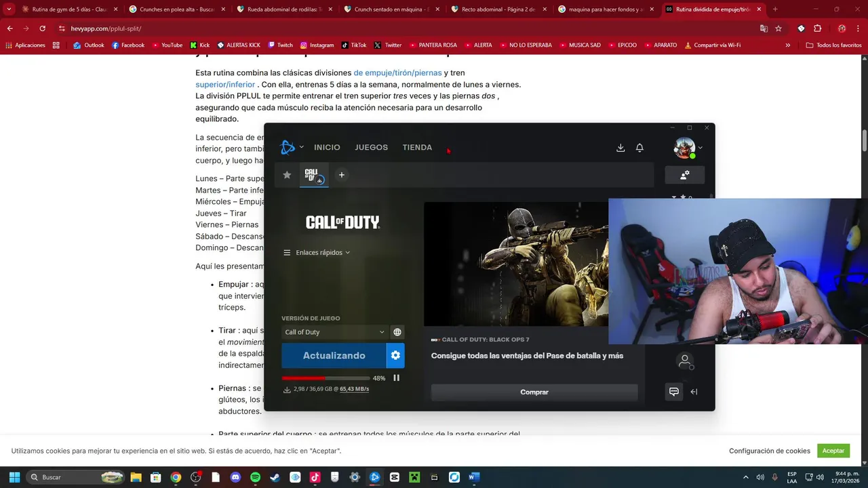Open the friend management settings button
This screenshot has height=488, width=868.
pyautogui.click(x=685, y=175)
